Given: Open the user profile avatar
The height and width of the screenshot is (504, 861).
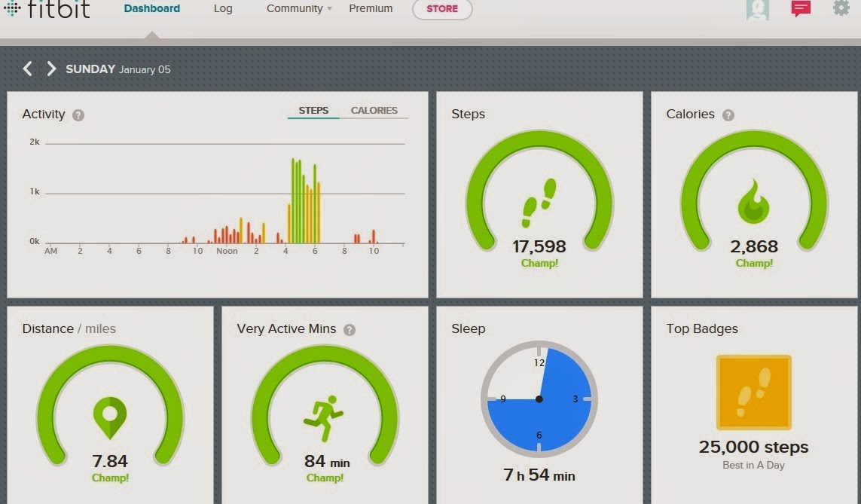Looking at the screenshot, I should [757, 9].
